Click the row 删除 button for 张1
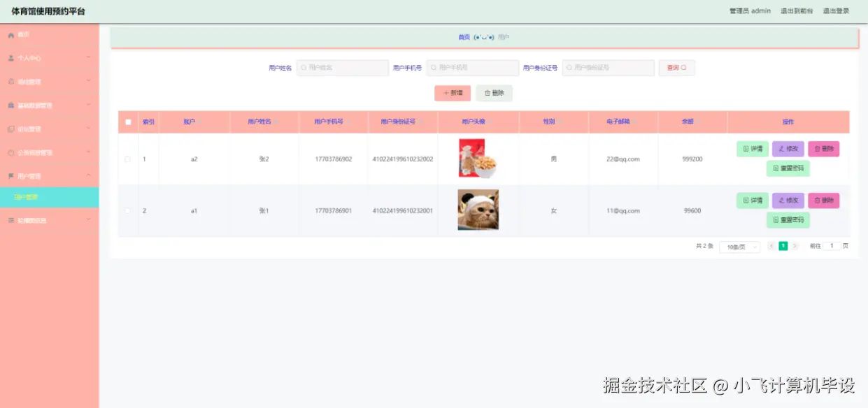This screenshot has width=868, height=408. coord(824,201)
